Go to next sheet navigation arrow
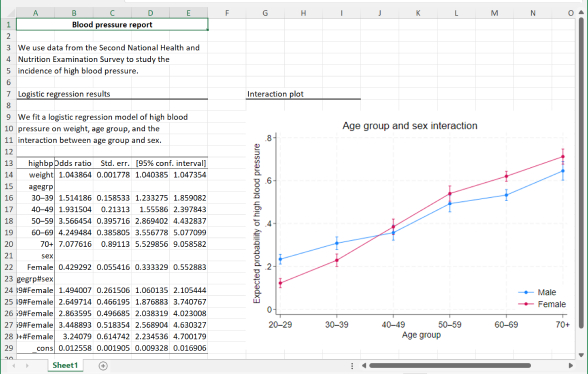588x374 pixels. click(x=27, y=365)
